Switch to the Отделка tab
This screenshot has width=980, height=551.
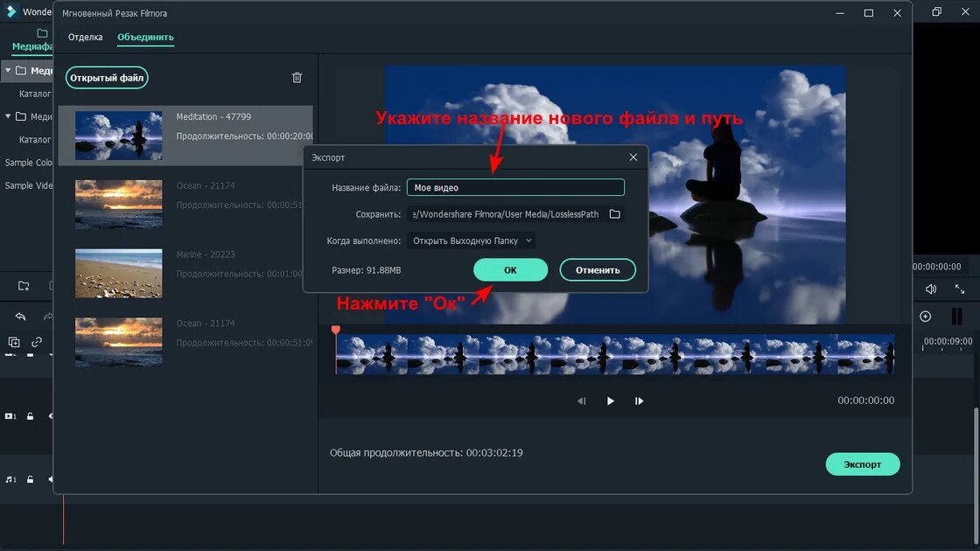[85, 37]
